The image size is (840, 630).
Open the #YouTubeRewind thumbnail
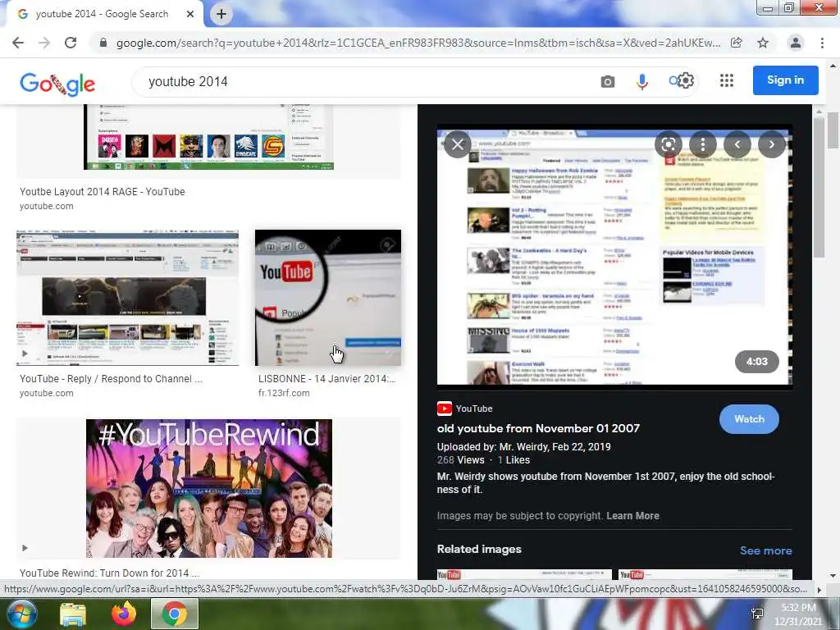coord(209,489)
